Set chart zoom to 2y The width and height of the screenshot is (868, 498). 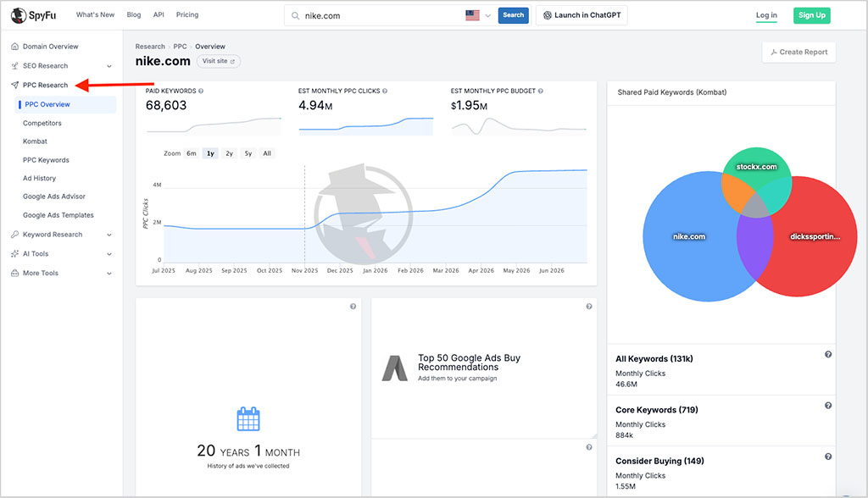click(229, 153)
